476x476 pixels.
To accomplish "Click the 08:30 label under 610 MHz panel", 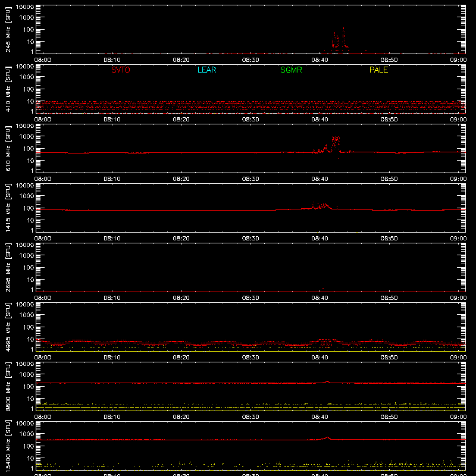I will pos(250,179).
